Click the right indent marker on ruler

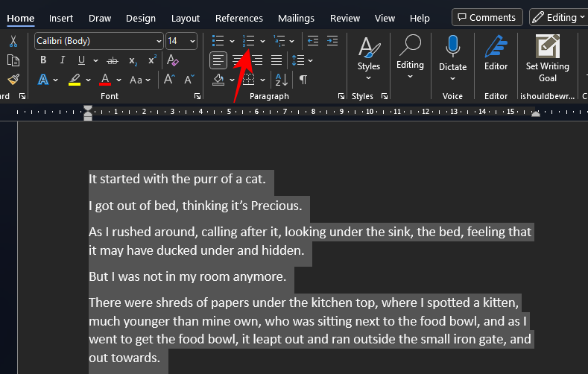536,114
